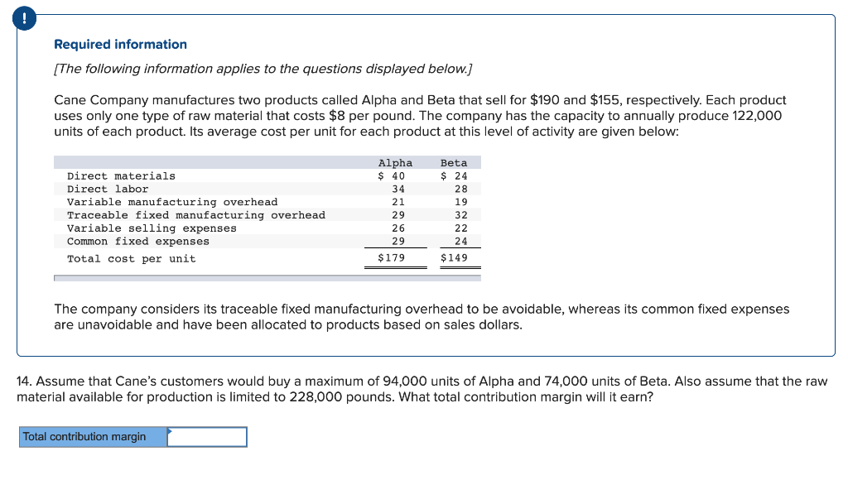The width and height of the screenshot is (848, 504).
Task: Click the Common fixed expenses row label
Action: point(138,242)
